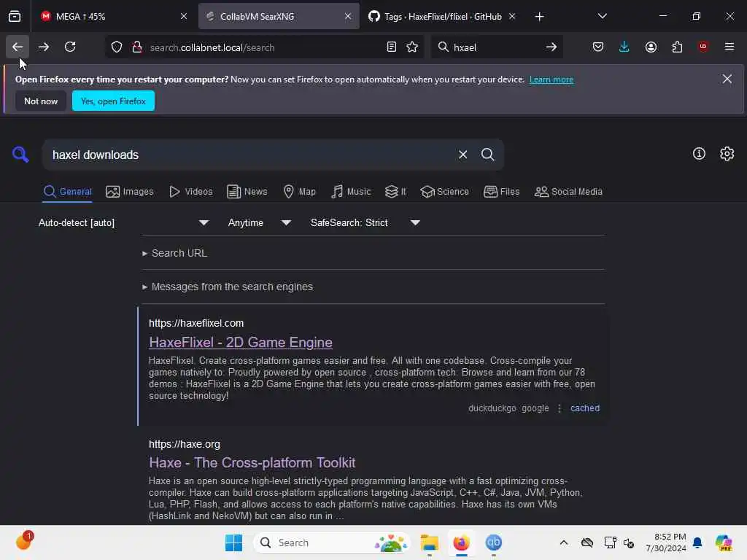The width and height of the screenshot is (747, 560).
Task: Open the Learn more link
Action: [x=551, y=79]
